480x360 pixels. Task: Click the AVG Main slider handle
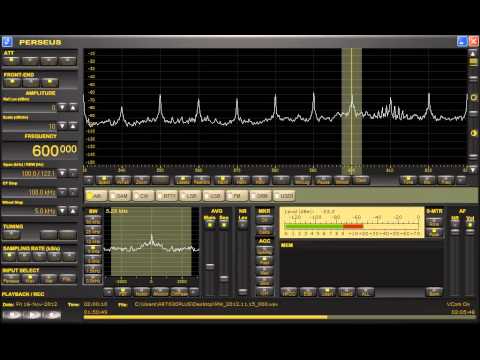point(210,266)
